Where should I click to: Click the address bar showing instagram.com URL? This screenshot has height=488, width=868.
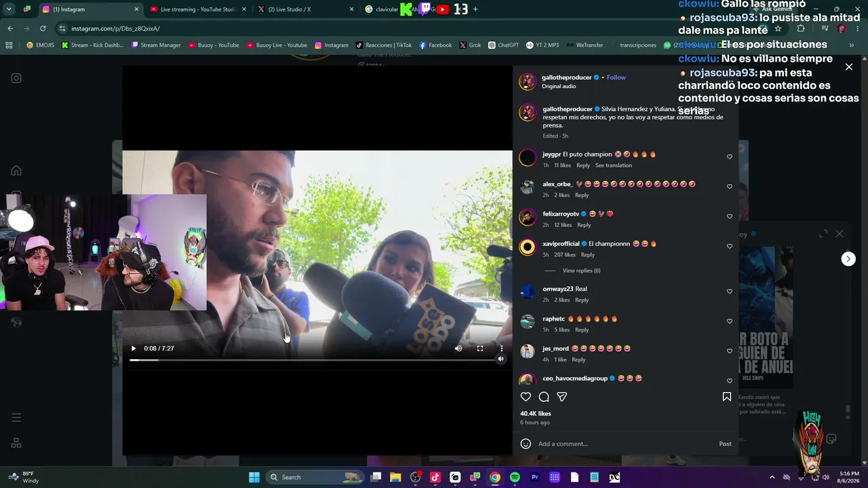(407, 28)
